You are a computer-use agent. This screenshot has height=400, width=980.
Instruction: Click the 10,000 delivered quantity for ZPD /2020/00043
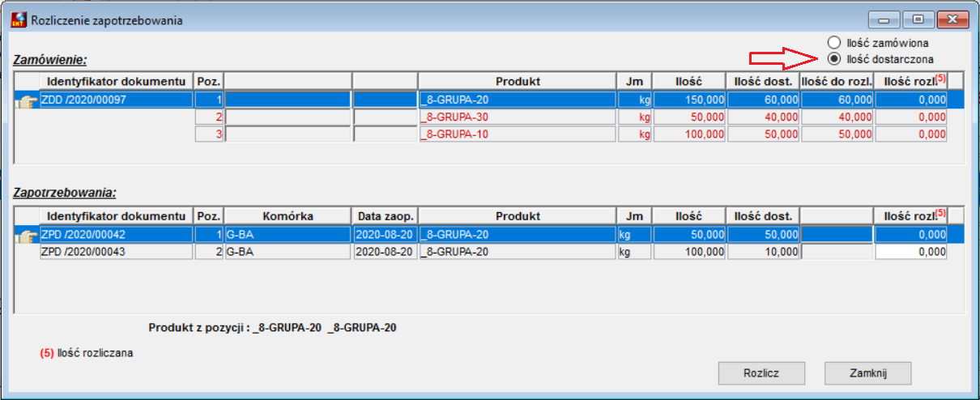click(x=763, y=252)
